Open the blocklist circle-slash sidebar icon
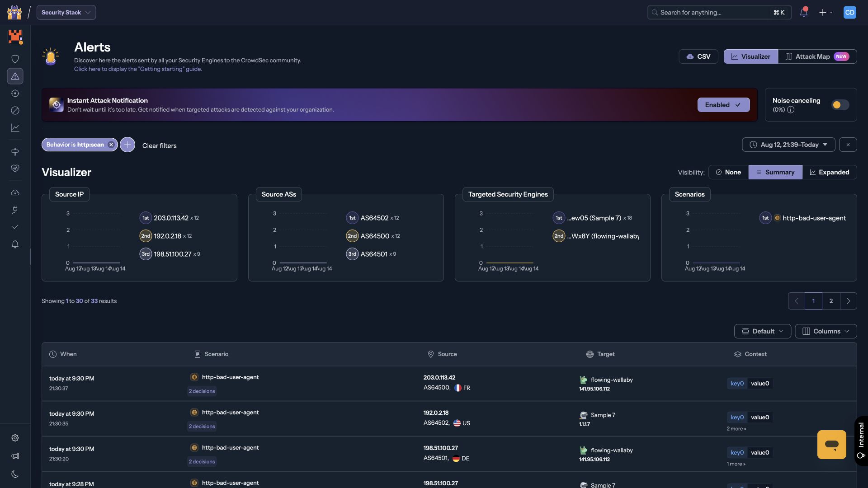Image resolution: width=868 pixels, height=488 pixels. click(x=15, y=110)
